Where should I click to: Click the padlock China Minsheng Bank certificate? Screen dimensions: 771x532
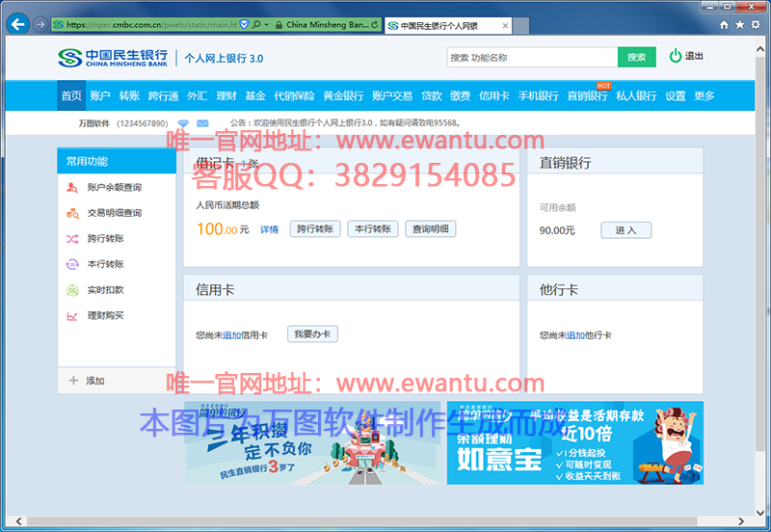tap(322, 24)
